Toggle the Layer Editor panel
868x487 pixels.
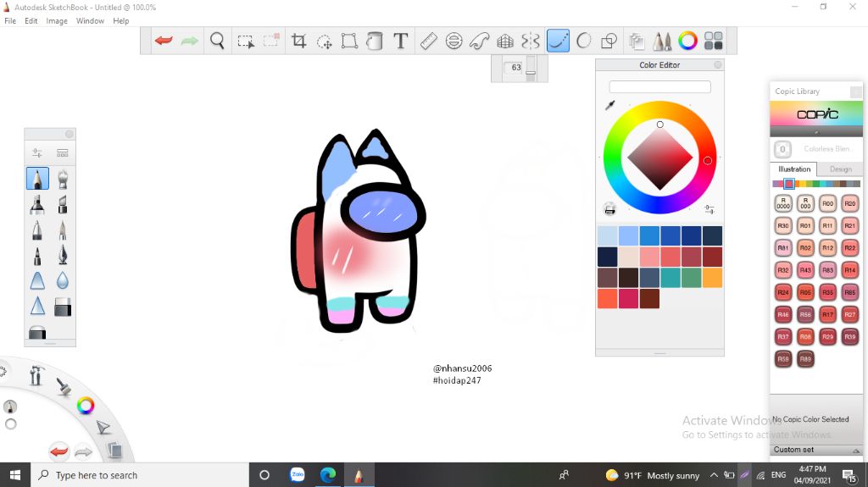[637, 41]
